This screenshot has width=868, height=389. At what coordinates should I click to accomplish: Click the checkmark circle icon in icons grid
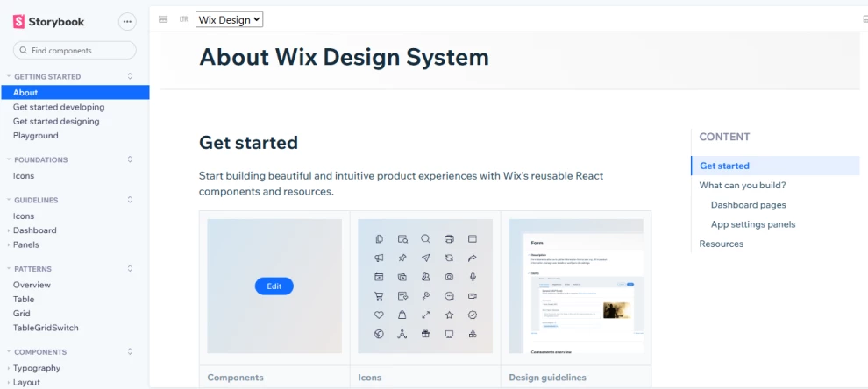[473, 315]
